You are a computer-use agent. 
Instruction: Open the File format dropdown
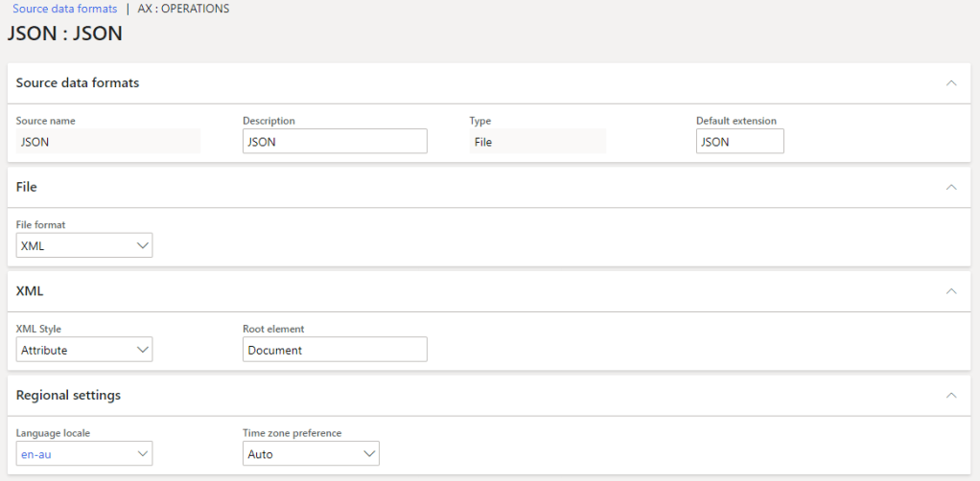click(x=84, y=246)
